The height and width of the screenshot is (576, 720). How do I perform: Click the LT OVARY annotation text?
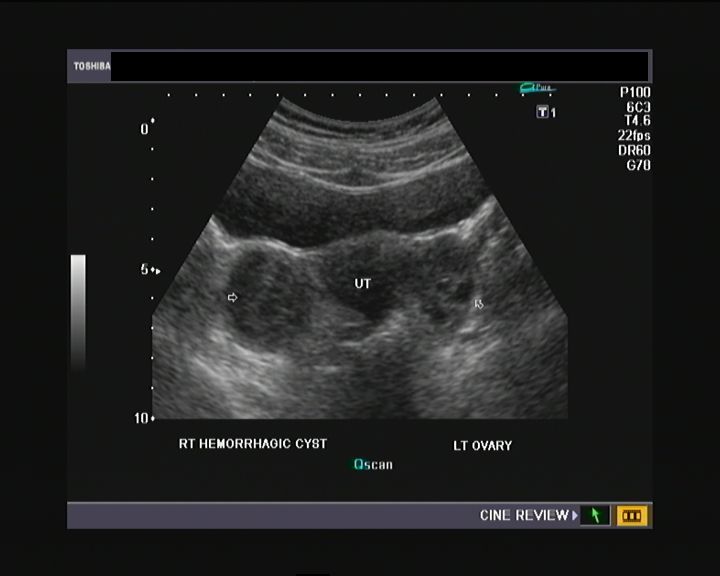pos(482,445)
